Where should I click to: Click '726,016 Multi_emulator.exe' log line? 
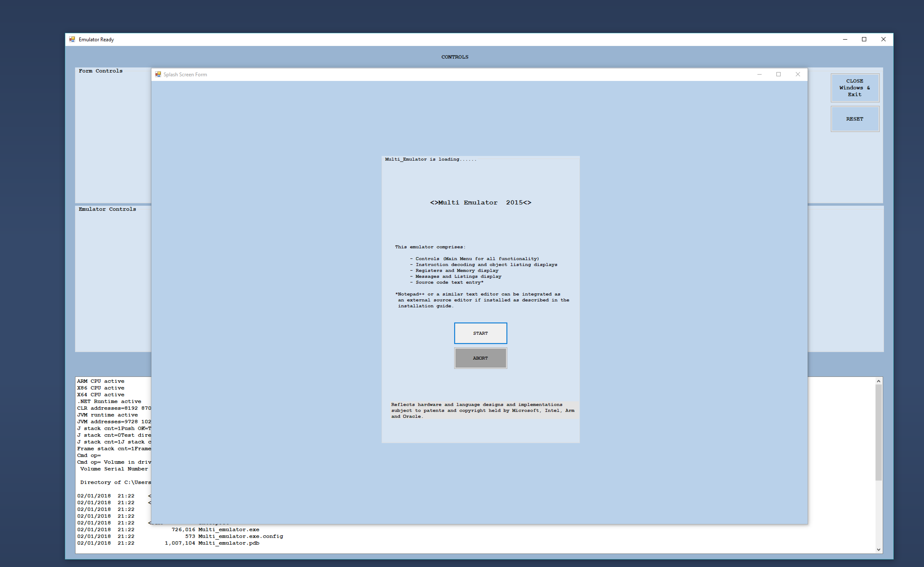(215, 529)
